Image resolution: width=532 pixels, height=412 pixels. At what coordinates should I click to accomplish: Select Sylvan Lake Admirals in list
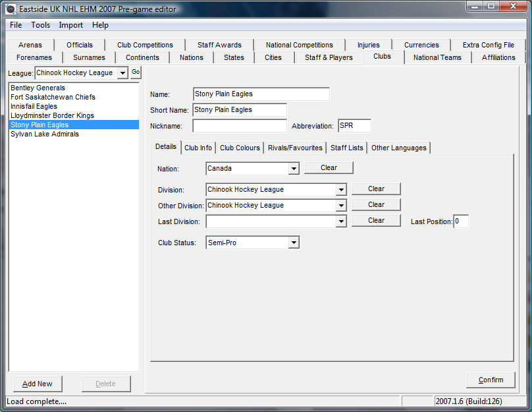pos(74,134)
